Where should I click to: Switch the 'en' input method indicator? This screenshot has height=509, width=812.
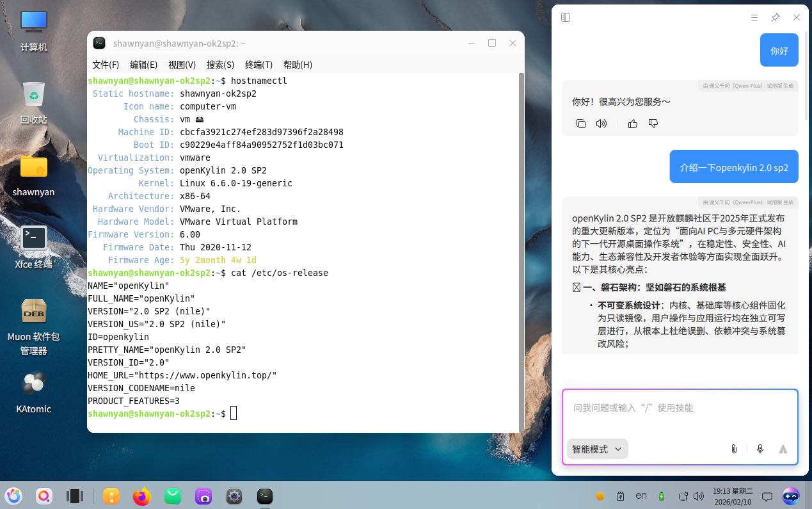[641, 496]
